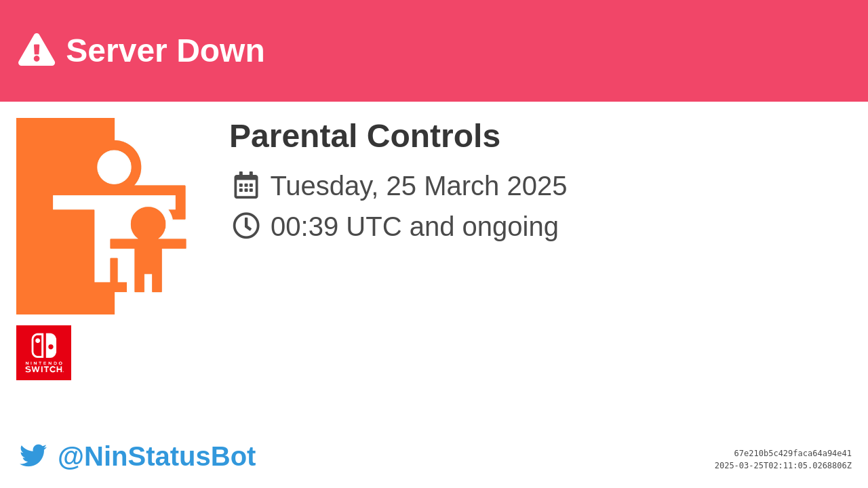The height and width of the screenshot is (488, 868).
Task: Click the date 'Tuesday, 25 March 2025'
Action: pos(418,186)
